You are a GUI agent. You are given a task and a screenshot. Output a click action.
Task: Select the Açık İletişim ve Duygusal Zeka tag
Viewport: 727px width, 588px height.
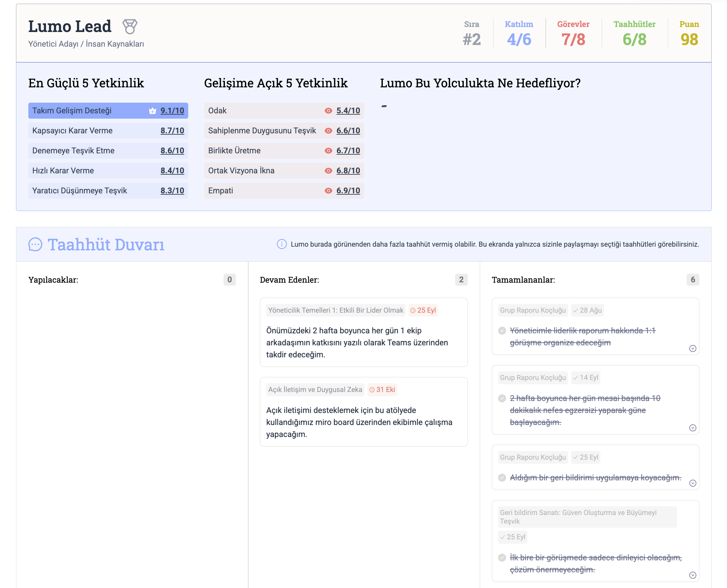[315, 390]
